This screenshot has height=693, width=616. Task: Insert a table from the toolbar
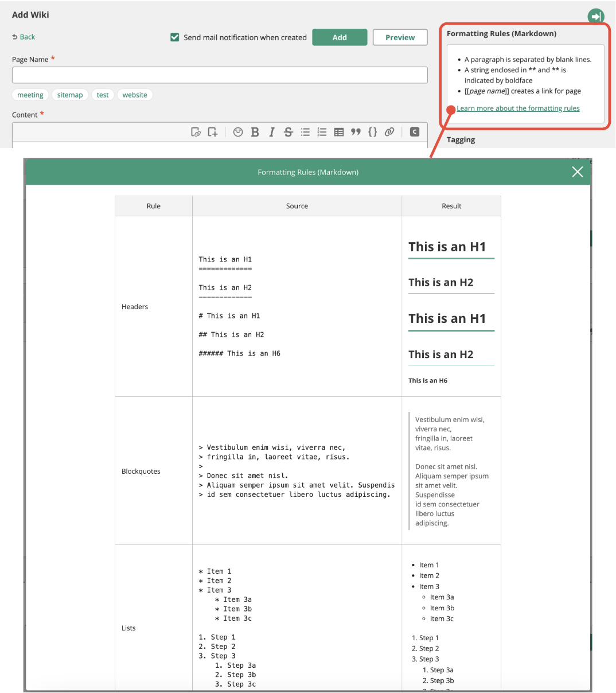(x=339, y=132)
